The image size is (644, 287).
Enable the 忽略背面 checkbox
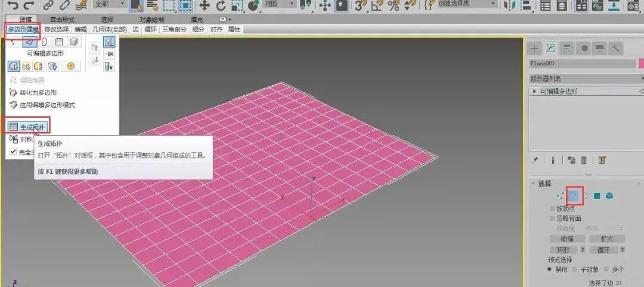coord(552,219)
